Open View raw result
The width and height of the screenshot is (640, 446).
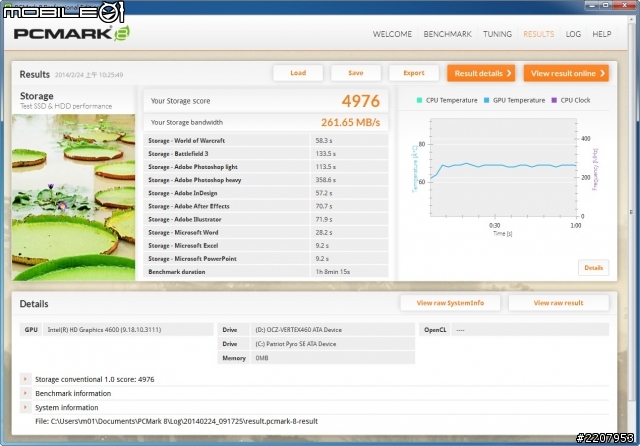pos(558,303)
